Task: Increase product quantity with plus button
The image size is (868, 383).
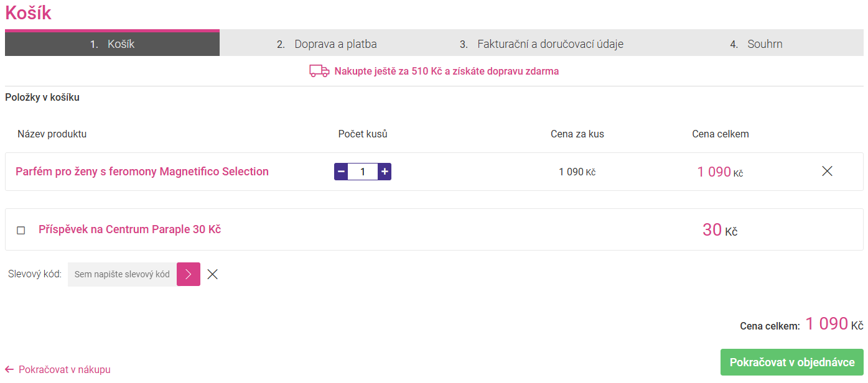Action: (x=385, y=172)
